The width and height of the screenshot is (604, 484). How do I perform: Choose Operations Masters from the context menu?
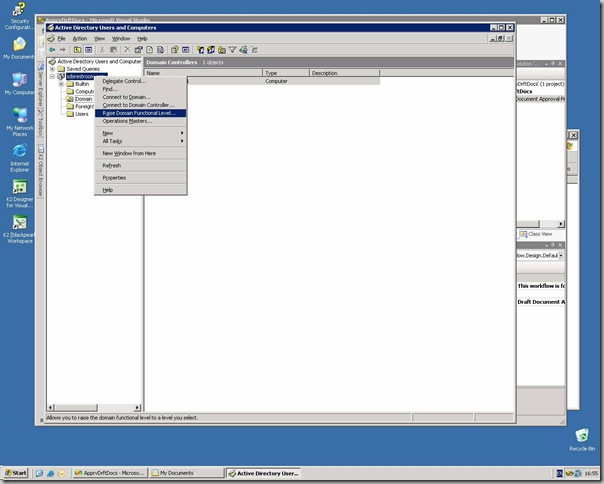[141, 121]
